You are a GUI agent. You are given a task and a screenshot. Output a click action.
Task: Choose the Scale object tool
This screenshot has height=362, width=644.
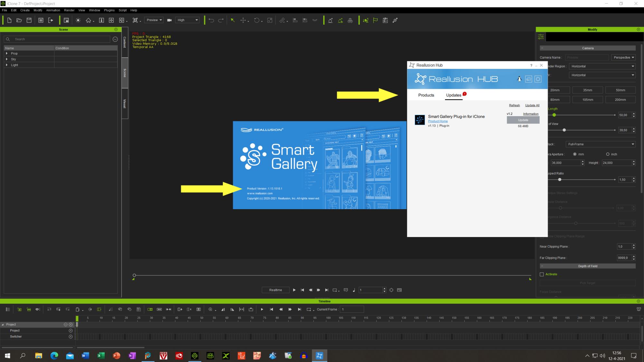pyautogui.click(x=270, y=20)
